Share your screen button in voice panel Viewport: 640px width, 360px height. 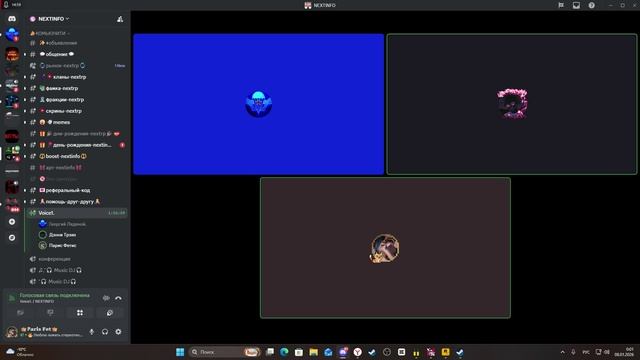point(50,313)
